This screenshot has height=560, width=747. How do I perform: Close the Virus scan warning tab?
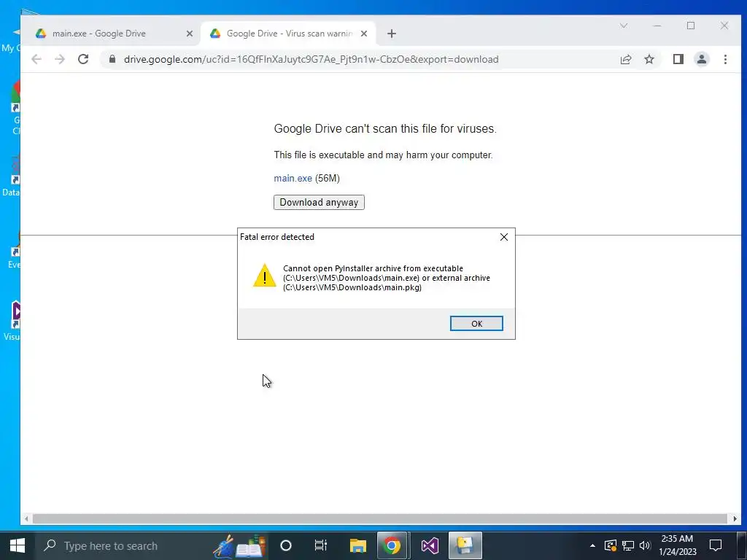363,34
